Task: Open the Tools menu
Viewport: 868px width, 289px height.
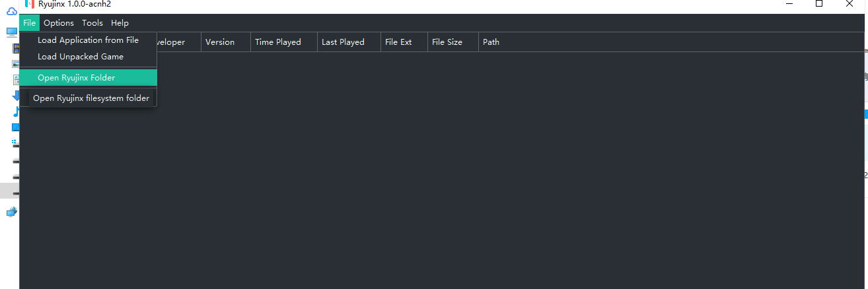Action: (92, 23)
